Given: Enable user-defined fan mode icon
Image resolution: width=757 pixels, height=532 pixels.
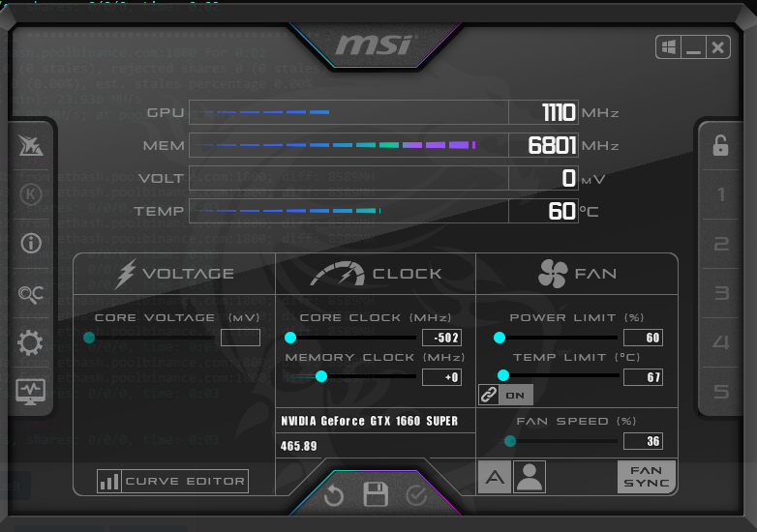Looking at the screenshot, I should pyautogui.click(x=530, y=477).
